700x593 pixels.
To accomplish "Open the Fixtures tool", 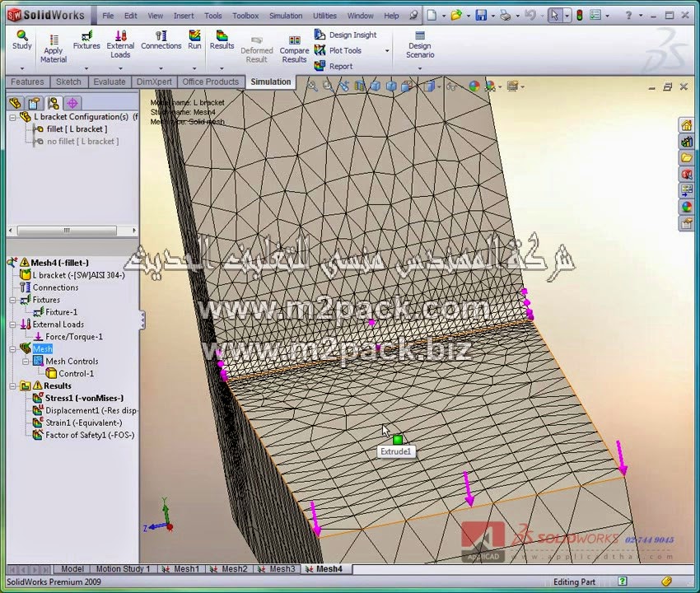I will 86,40.
